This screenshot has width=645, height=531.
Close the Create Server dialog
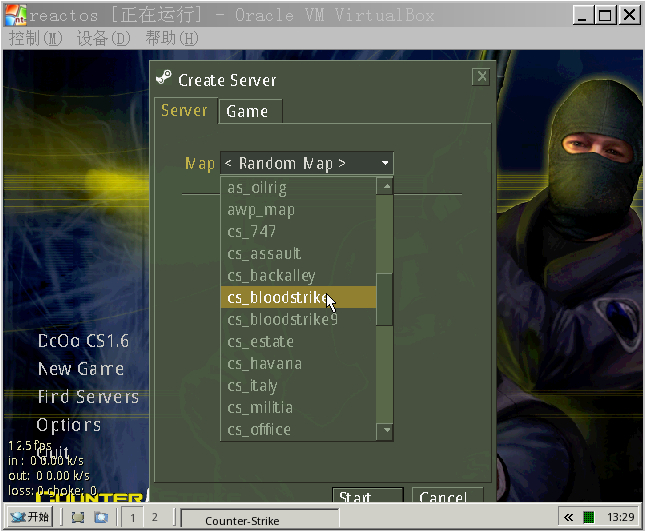[481, 77]
